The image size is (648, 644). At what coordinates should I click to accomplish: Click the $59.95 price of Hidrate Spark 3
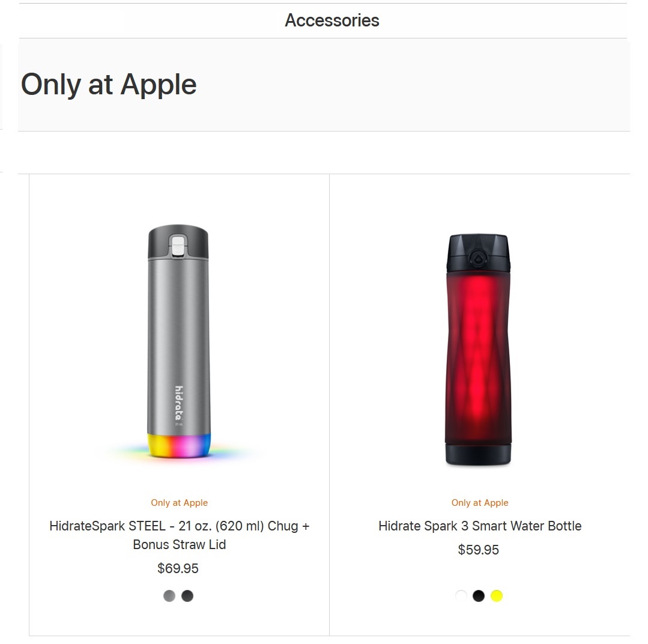(478, 550)
